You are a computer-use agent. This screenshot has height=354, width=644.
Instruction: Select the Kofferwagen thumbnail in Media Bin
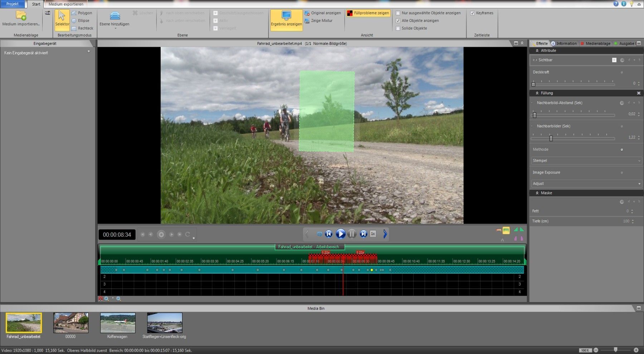(118, 323)
